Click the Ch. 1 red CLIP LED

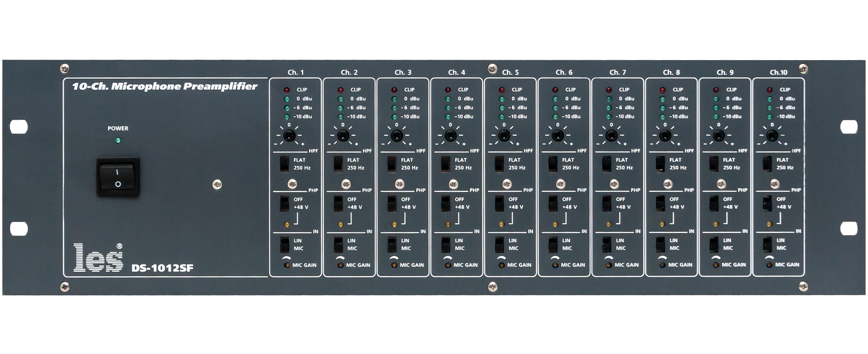[287, 90]
